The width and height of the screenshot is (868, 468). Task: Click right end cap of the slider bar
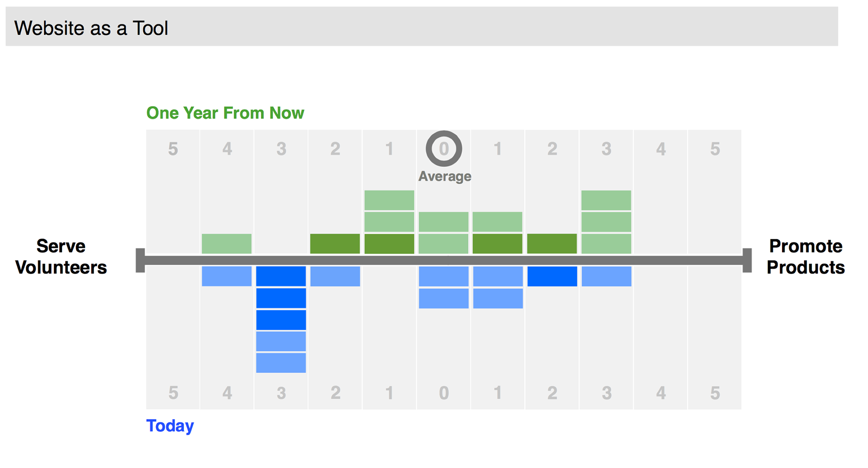[x=747, y=260]
